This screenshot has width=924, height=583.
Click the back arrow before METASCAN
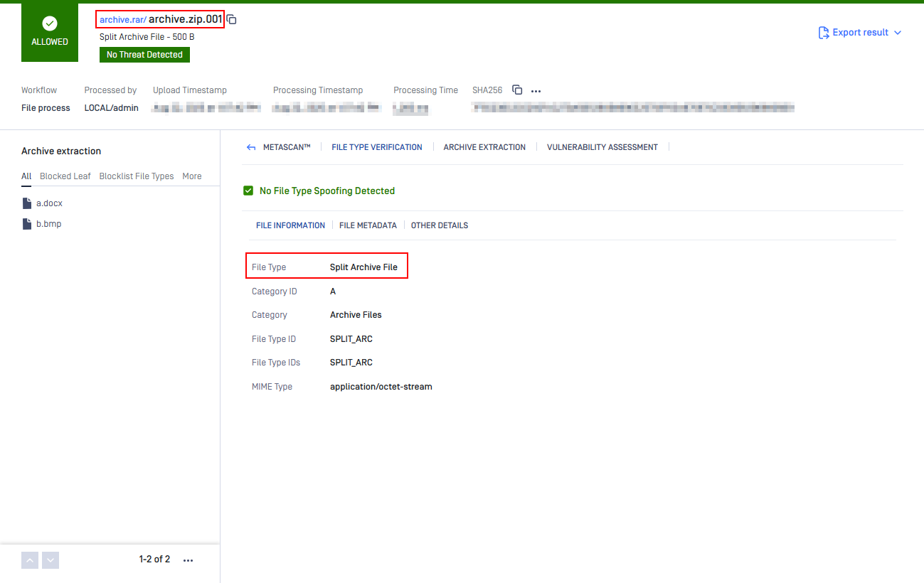[250, 147]
